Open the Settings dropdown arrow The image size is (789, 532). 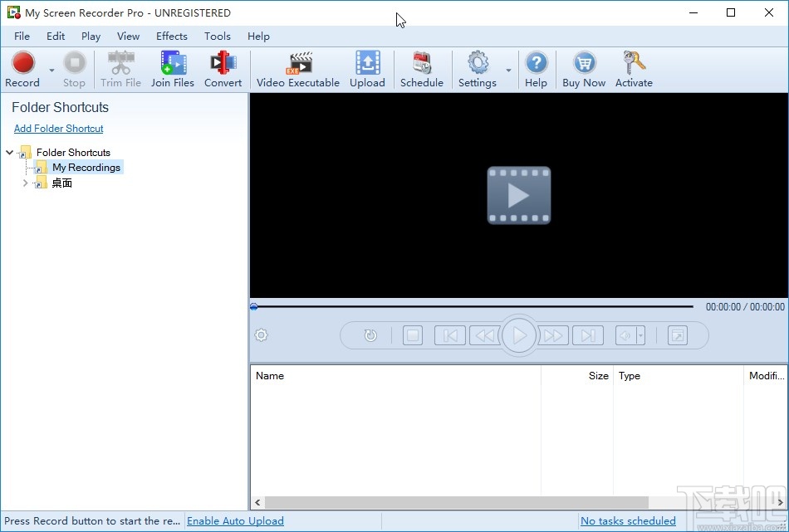pyautogui.click(x=509, y=70)
